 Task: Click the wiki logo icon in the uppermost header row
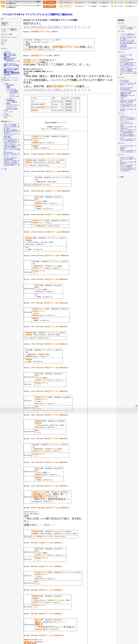(3, 2)
